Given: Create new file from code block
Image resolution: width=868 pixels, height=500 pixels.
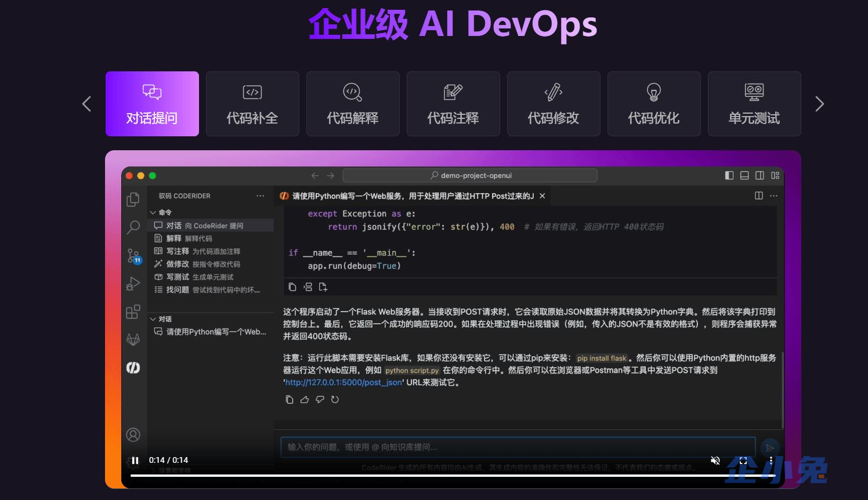Looking at the screenshot, I should pos(323,287).
